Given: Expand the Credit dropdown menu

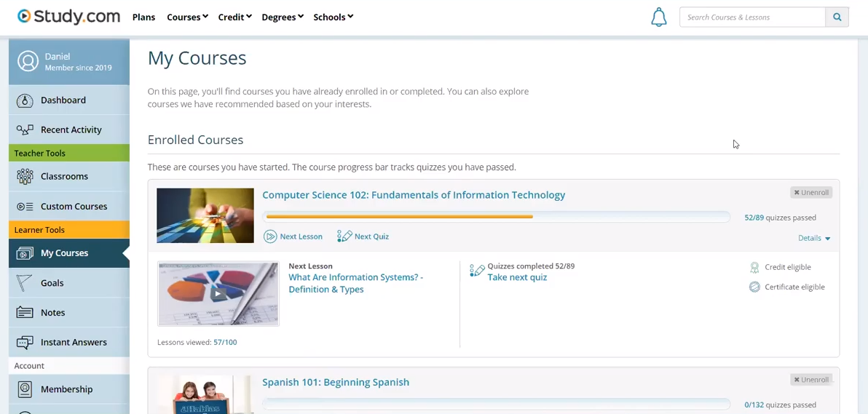Looking at the screenshot, I should [234, 17].
